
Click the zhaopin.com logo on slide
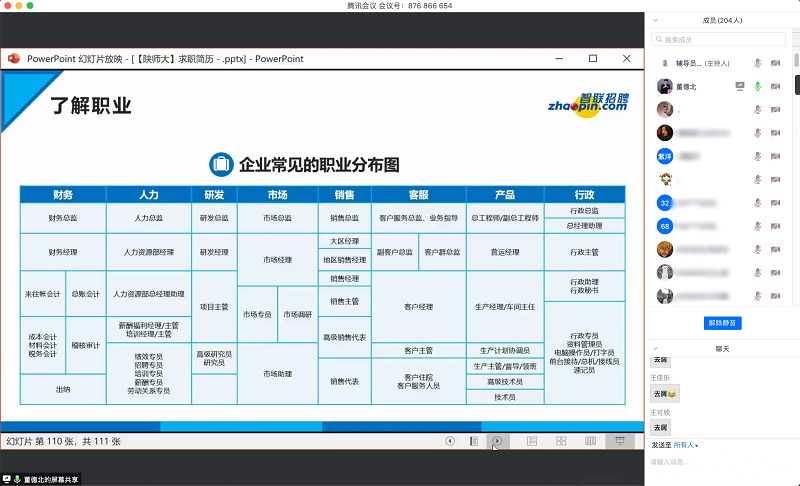(588, 105)
